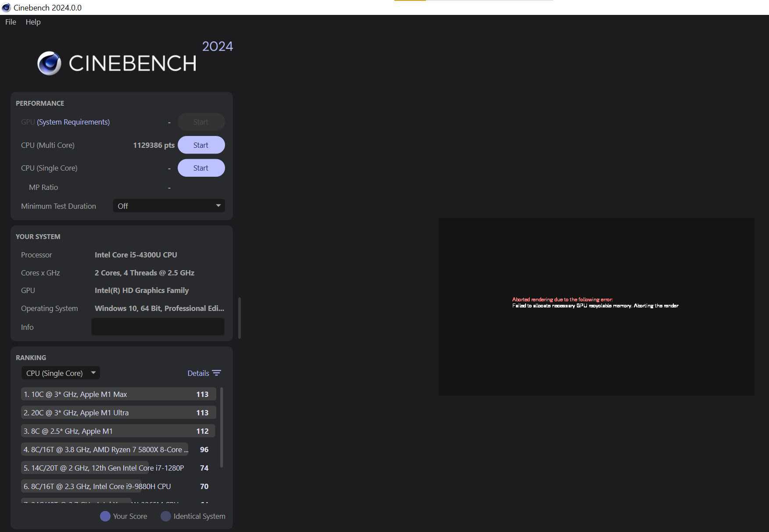The height and width of the screenshot is (532, 769).
Task: Open the File menu
Action: coord(10,22)
